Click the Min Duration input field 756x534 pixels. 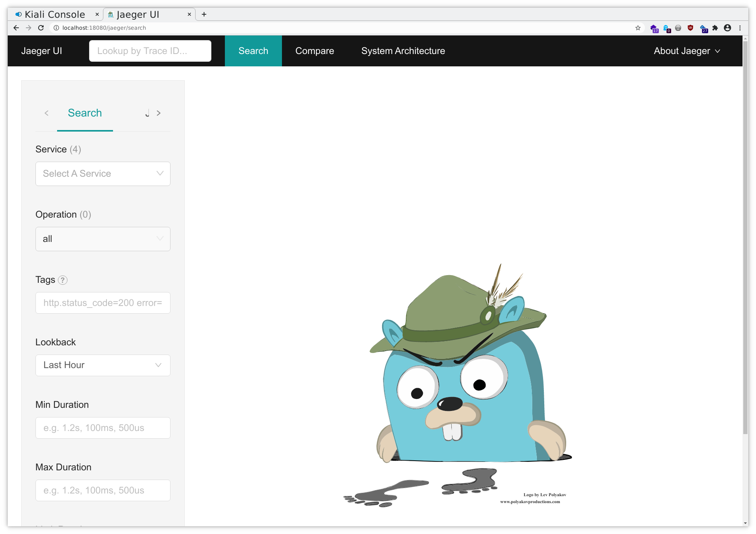pos(103,428)
